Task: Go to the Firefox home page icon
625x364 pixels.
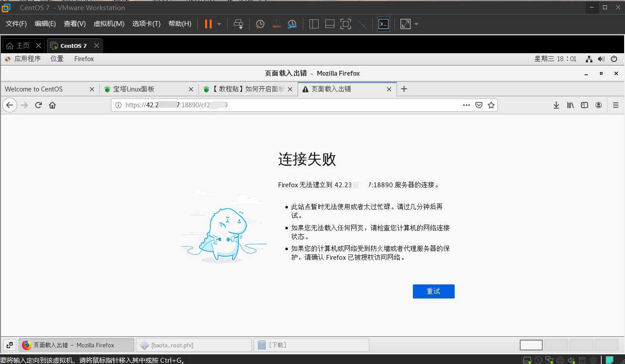Action: click(52, 105)
